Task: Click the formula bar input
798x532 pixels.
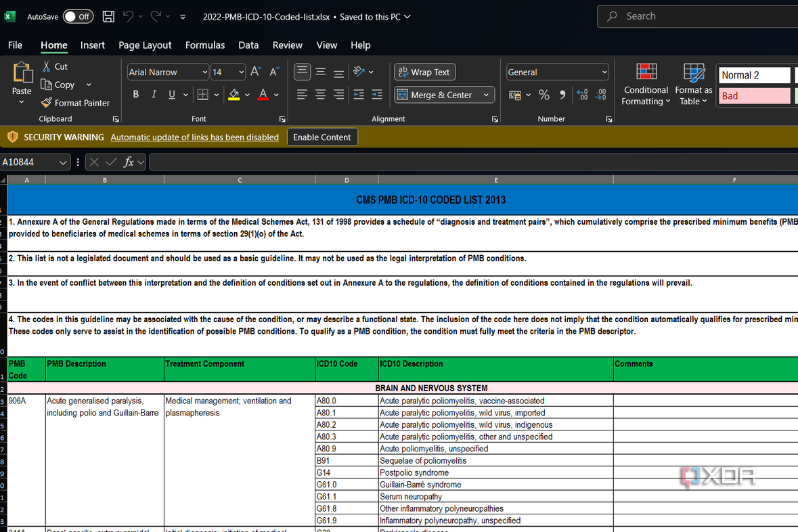Action: point(473,162)
